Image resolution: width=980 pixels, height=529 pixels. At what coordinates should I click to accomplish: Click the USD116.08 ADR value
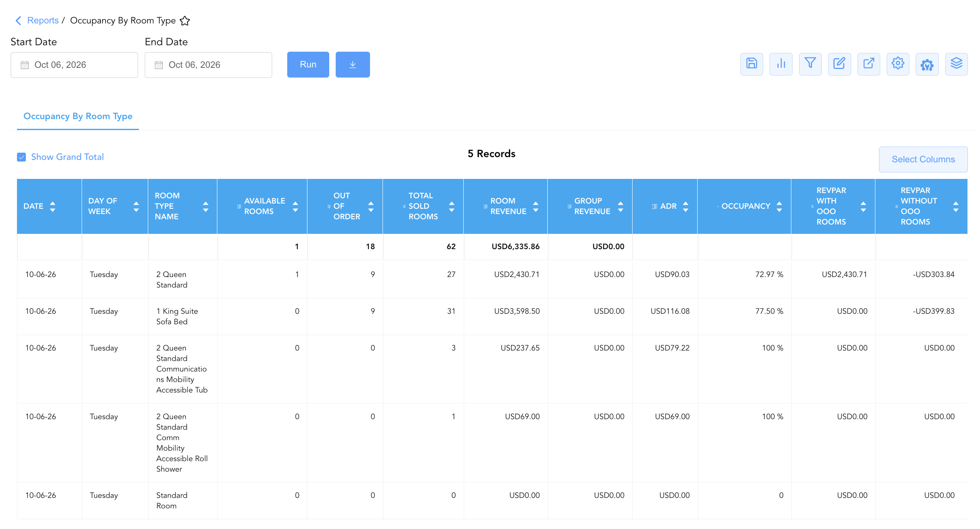coord(670,311)
